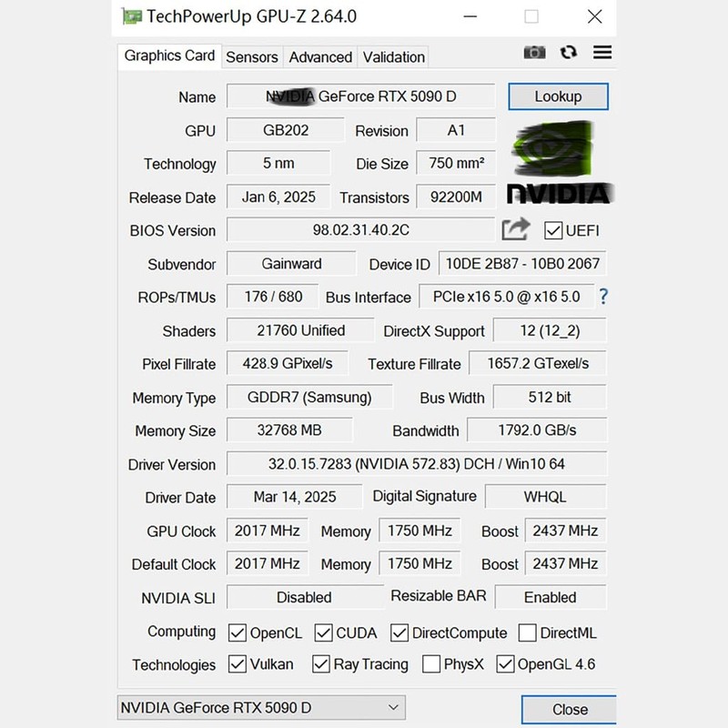Click the GPU field showing GB202
Screen dimensions: 728x728
pos(286,130)
